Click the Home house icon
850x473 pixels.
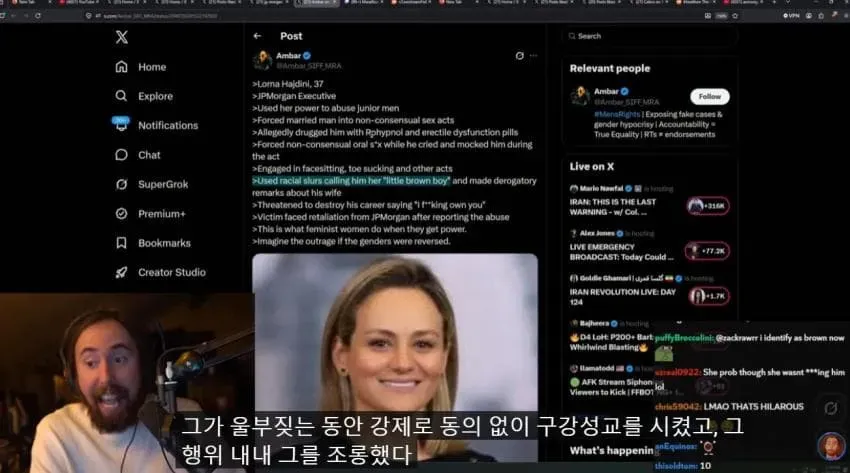[x=121, y=67]
